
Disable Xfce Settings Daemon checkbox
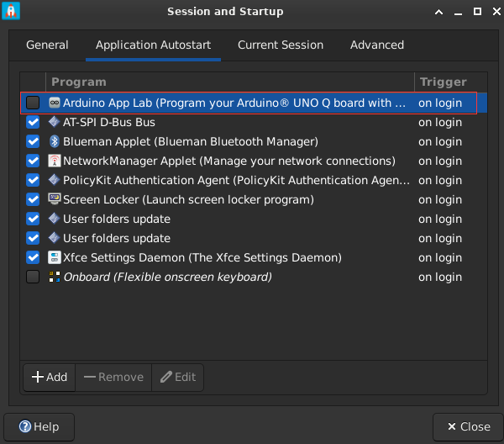[x=33, y=257]
